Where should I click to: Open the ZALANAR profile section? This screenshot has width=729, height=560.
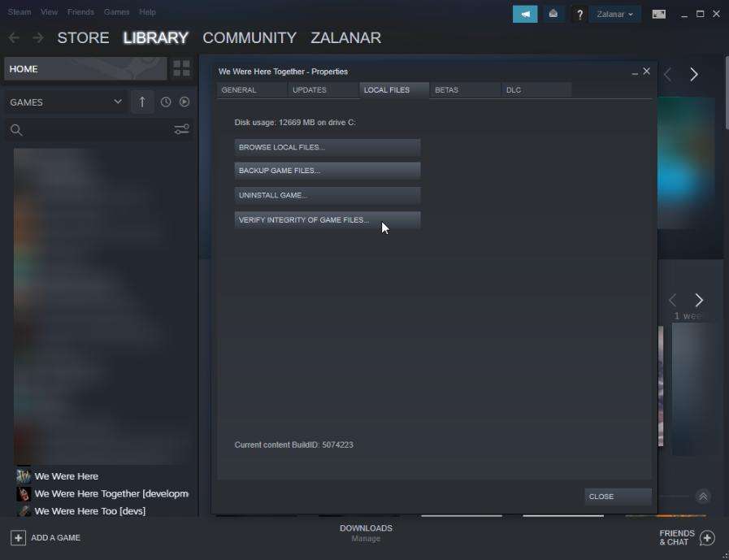coord(345,37)
